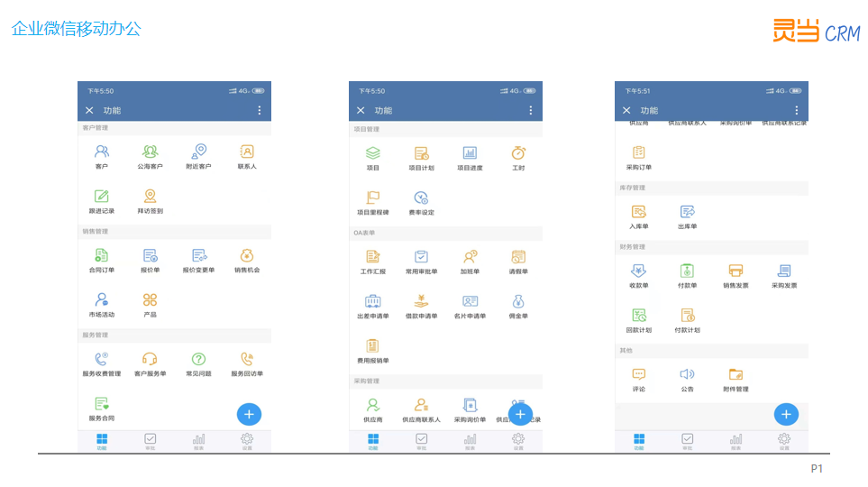This screenshot has height=487, width=868.
Task: Open the three-dot menu on middle phone
Action: 531,111
